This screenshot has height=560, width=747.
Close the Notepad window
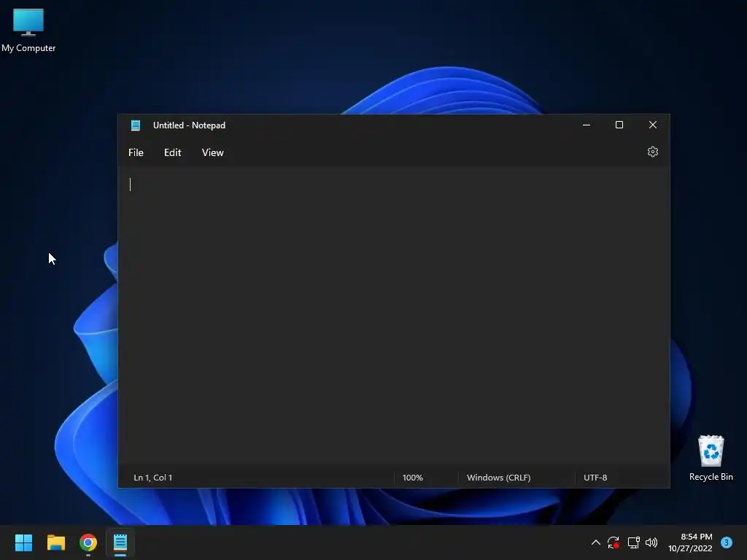tap(653, 125)
